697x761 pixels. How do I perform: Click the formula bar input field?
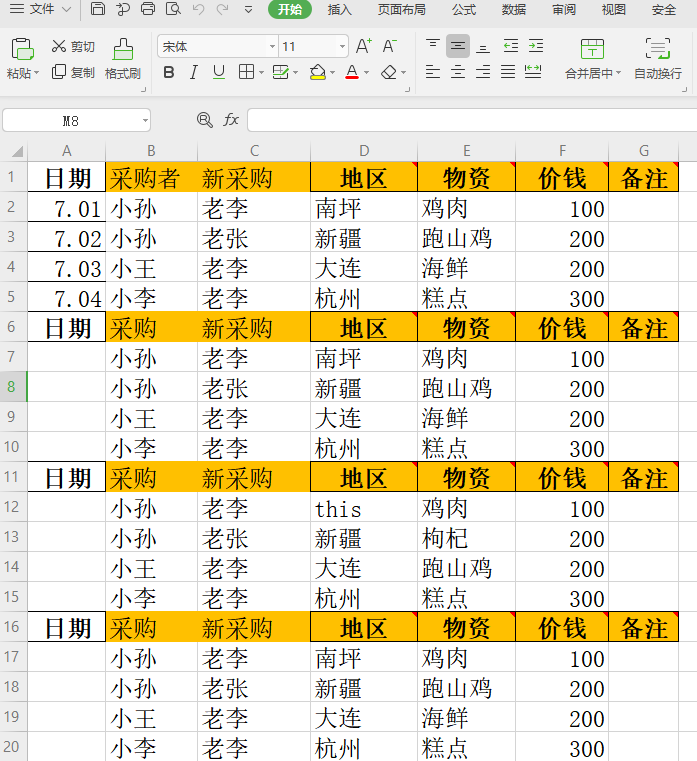tap(472, 120)
